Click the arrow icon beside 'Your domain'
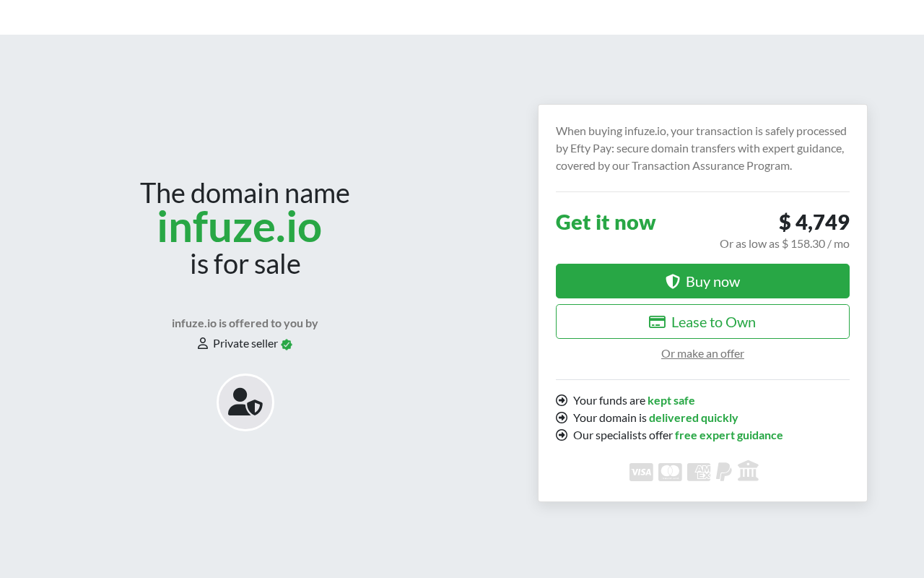The height and width of the screenshot is (578, 924). click(x=562, y=418)
